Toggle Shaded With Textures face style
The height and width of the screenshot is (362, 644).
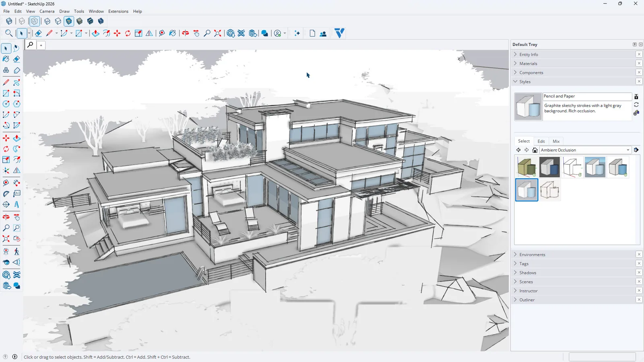(79, 21)
